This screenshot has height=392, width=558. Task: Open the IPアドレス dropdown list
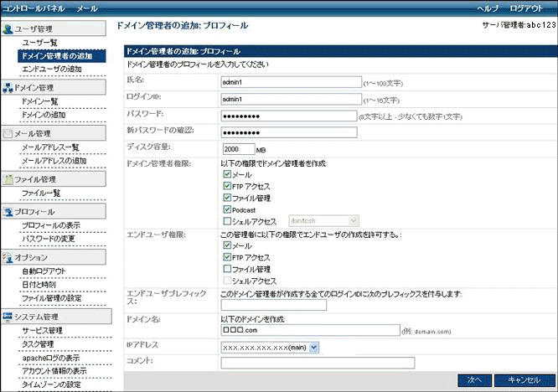(270, 348)
